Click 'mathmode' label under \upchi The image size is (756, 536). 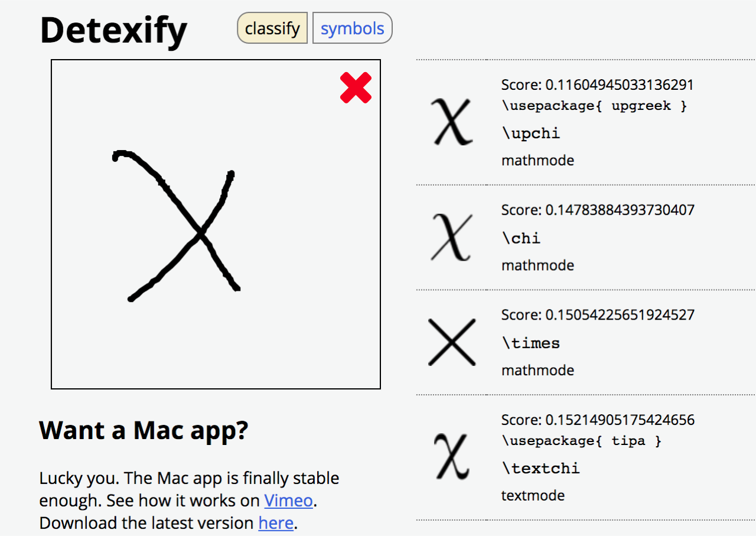coord(537,160)
